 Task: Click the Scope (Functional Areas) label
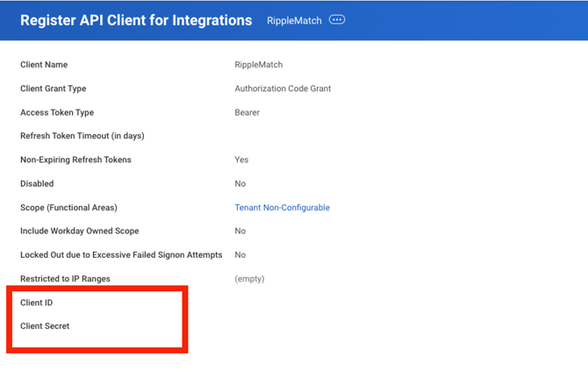point(68,208)
